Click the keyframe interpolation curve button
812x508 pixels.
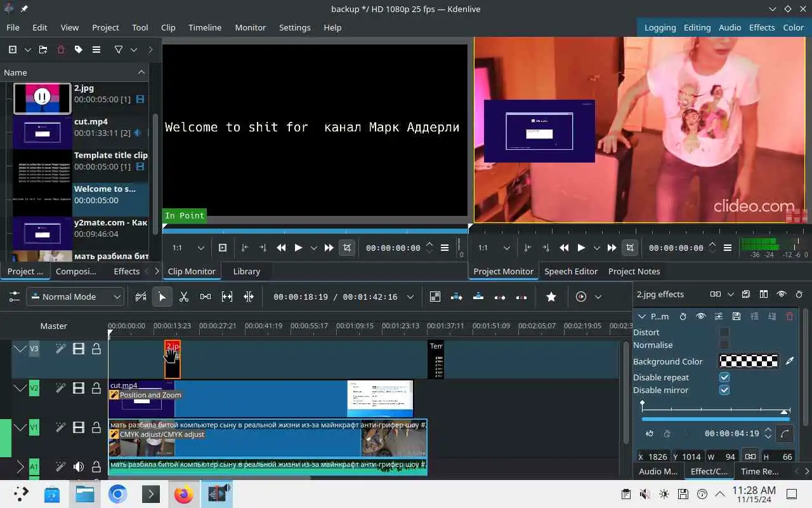pyautogui.click(x=785, y=434)
